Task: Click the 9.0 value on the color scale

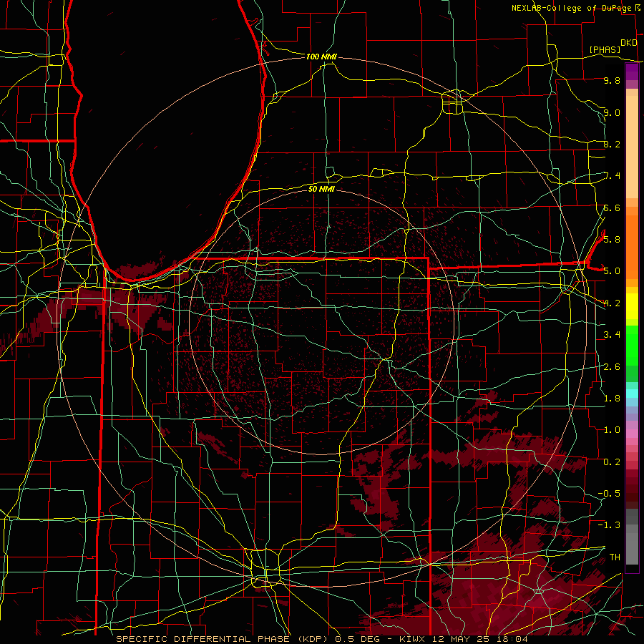Action: (x=612, y=112)
